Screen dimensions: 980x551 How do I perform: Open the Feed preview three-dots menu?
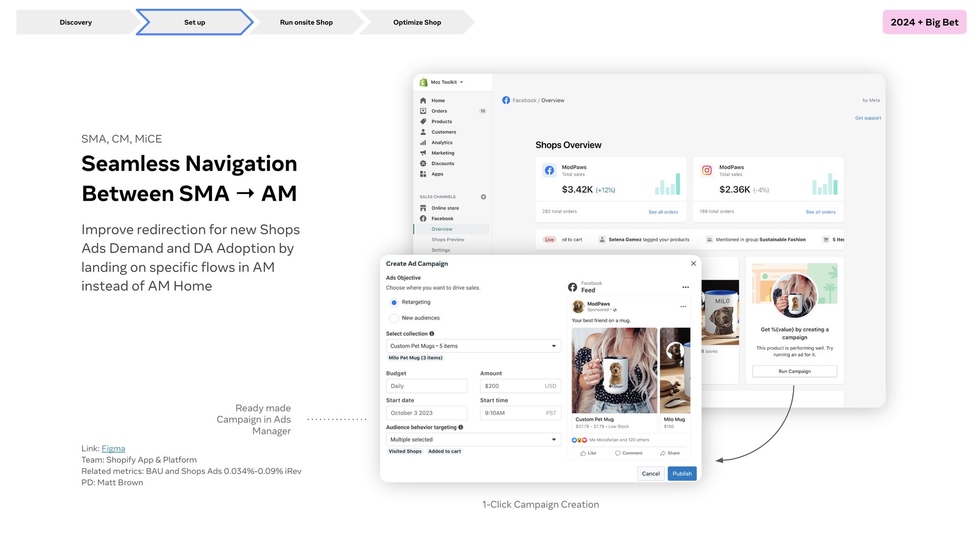(686, 287)
